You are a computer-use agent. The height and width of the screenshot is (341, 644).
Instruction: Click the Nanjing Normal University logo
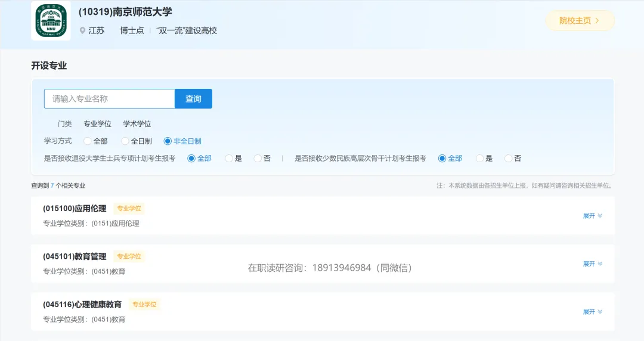click(x=51, y=20)
